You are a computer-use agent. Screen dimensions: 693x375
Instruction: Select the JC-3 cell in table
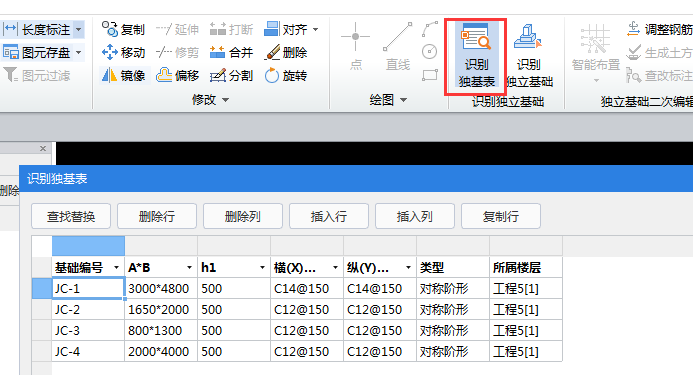click(88, 330)
